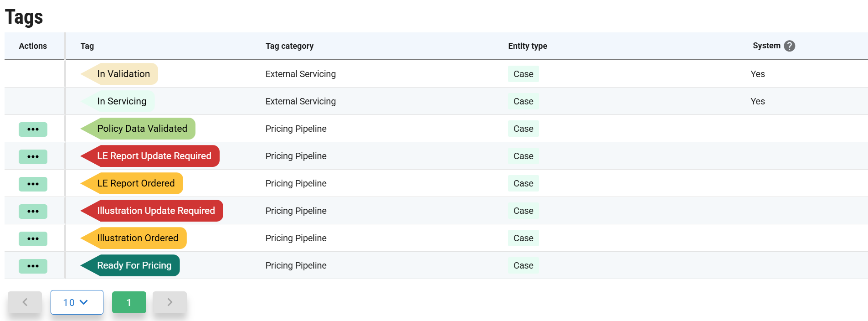Click the In Servicing tag

point(122,101)
